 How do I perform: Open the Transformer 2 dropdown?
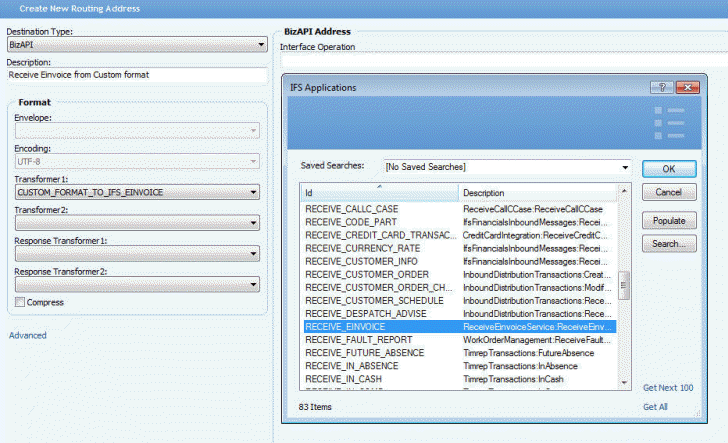tap(137, 223)
